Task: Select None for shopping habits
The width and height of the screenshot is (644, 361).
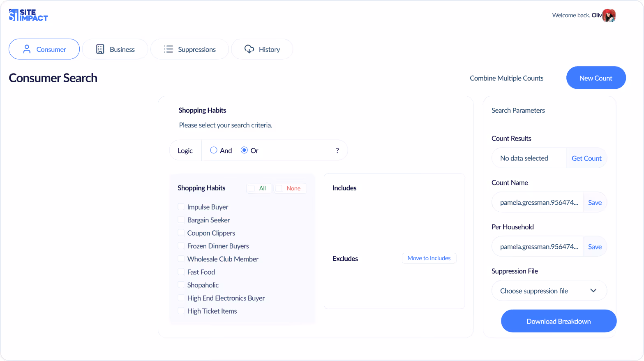Action: click(x=290, y=188)
